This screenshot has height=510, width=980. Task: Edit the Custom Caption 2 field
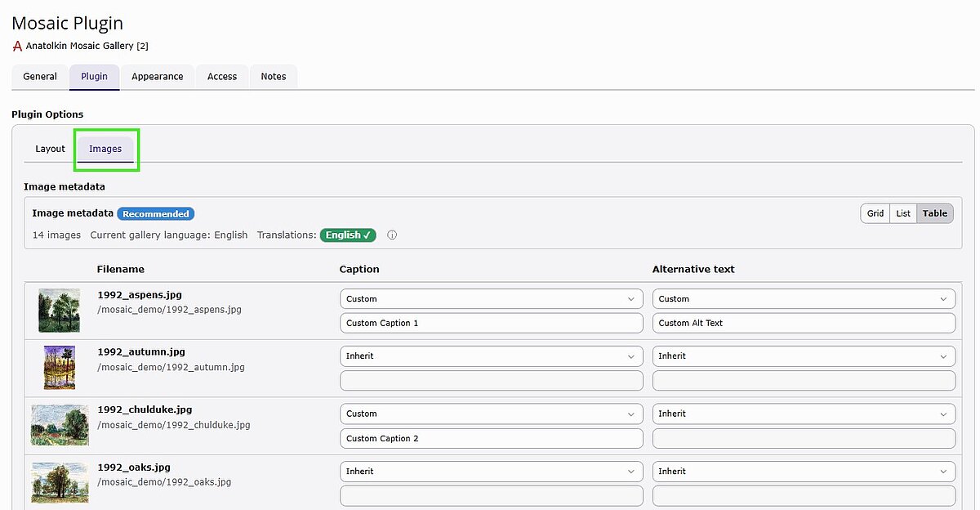click(x=492, y=438)
